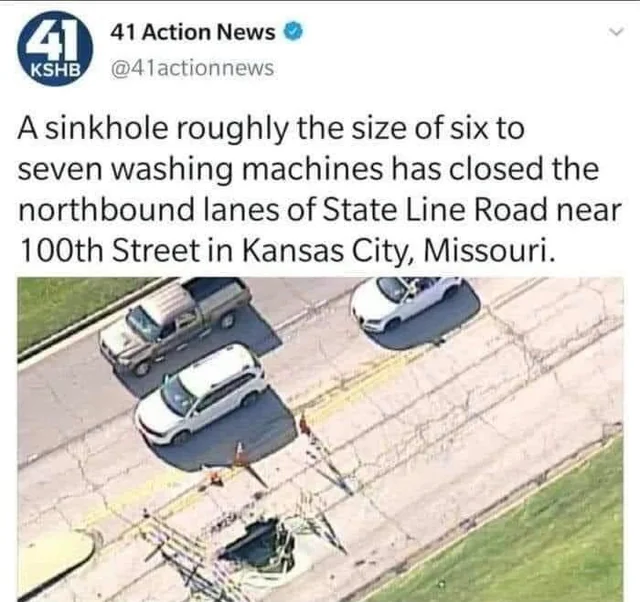Click the blue verified badge
The height and width of the screenshot is (602, 640).
coord(295,32)
